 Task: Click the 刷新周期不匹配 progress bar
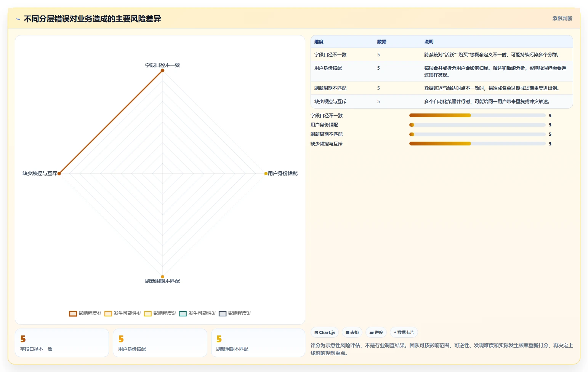477,134
